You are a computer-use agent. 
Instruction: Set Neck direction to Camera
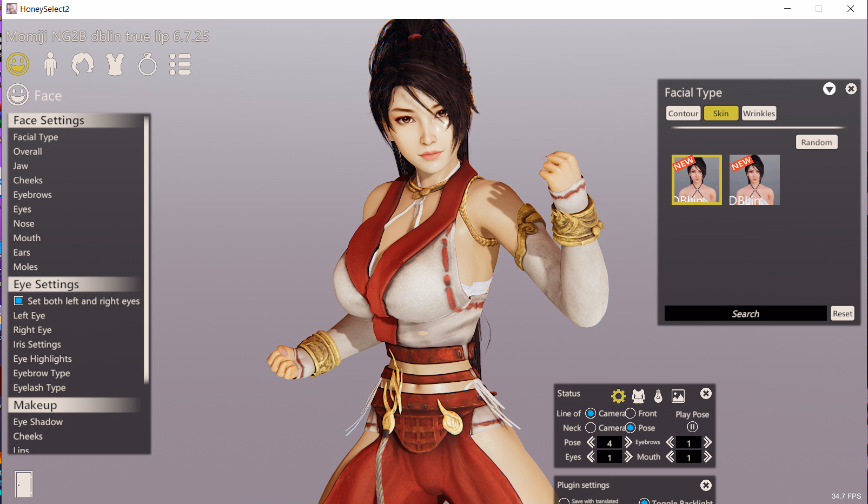click(591, 428)
